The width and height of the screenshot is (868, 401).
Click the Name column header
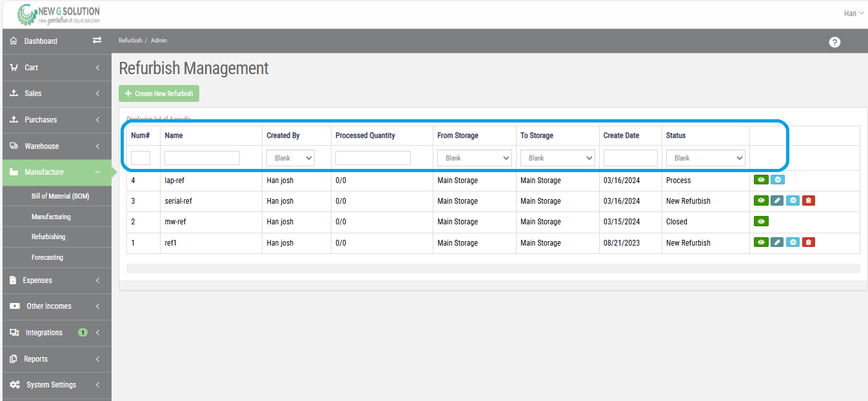174,135
